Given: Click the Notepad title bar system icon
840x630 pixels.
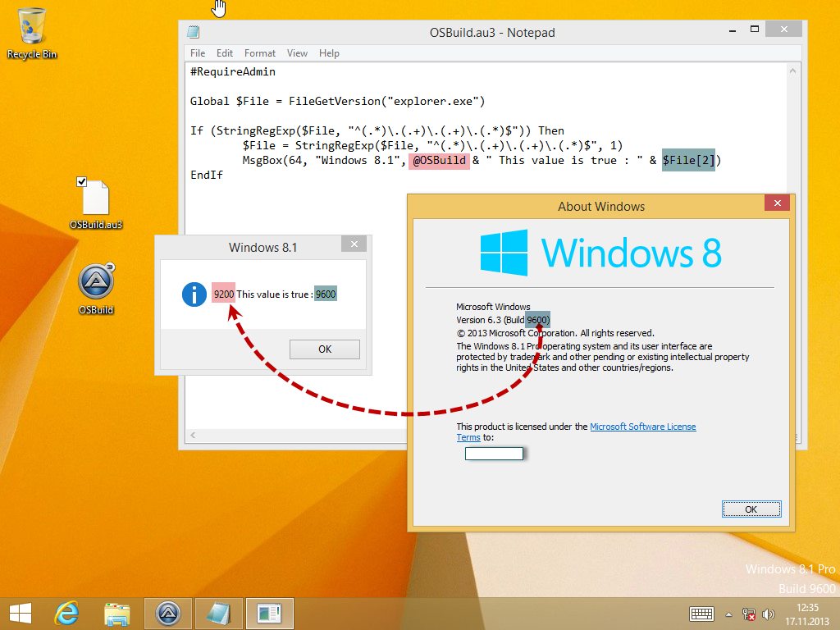Looking at the screenshot, I should [x=194, y=32].
